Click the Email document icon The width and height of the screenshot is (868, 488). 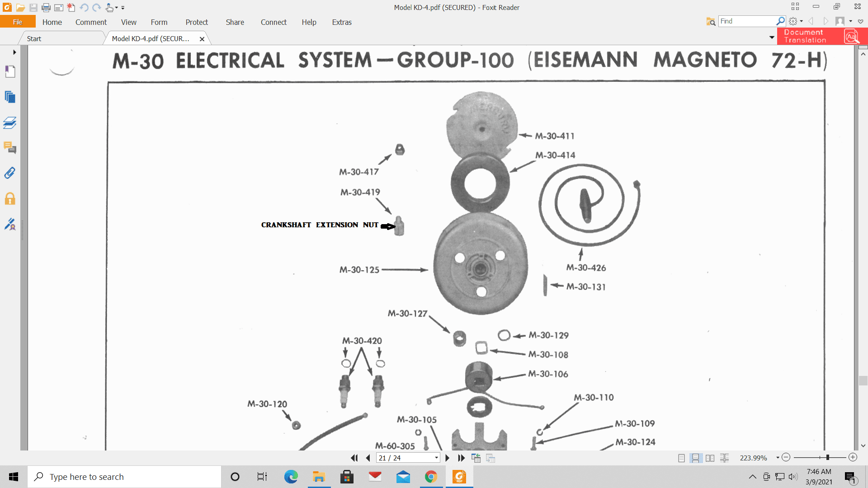59,8
